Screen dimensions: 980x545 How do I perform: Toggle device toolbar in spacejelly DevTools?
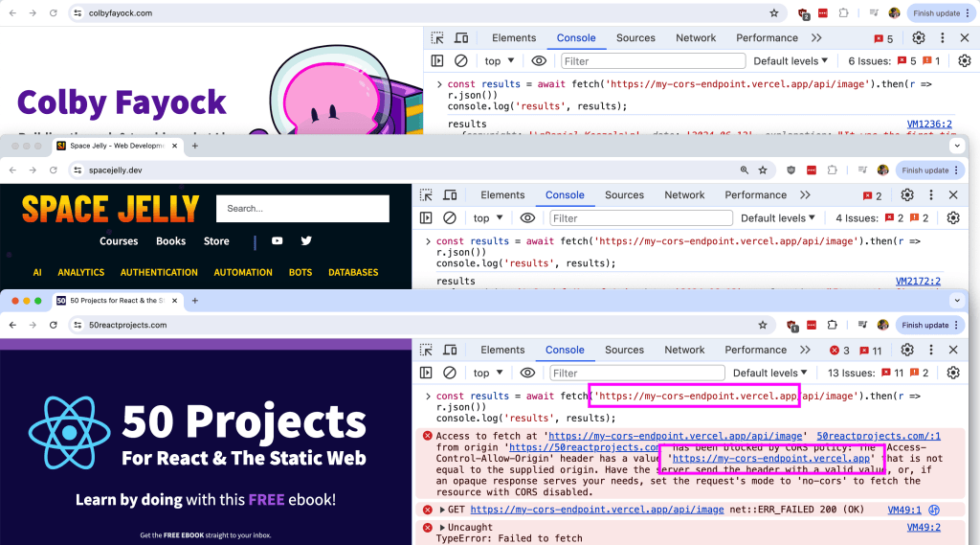pyautogui.click(x=450, y=195)
